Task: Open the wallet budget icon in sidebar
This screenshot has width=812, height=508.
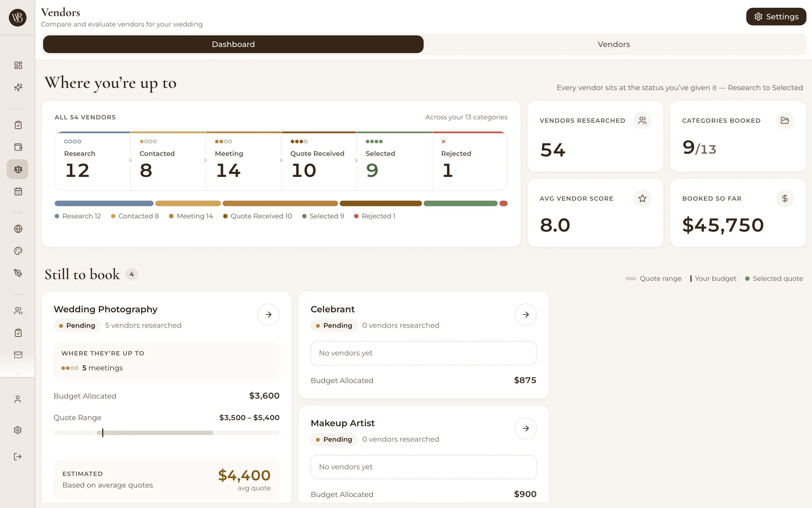Action: pyautogui.click(x=18, y=147)
